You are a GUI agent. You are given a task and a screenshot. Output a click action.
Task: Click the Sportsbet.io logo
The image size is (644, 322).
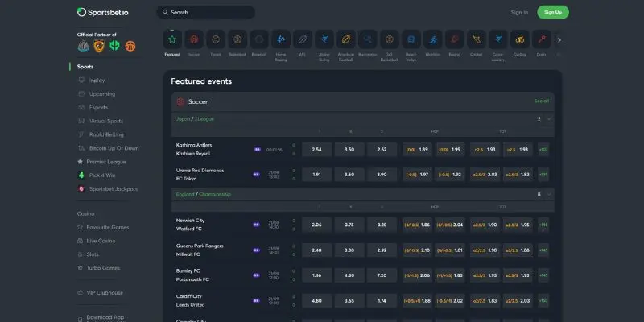pyautogui.click(x=103, y=12)
